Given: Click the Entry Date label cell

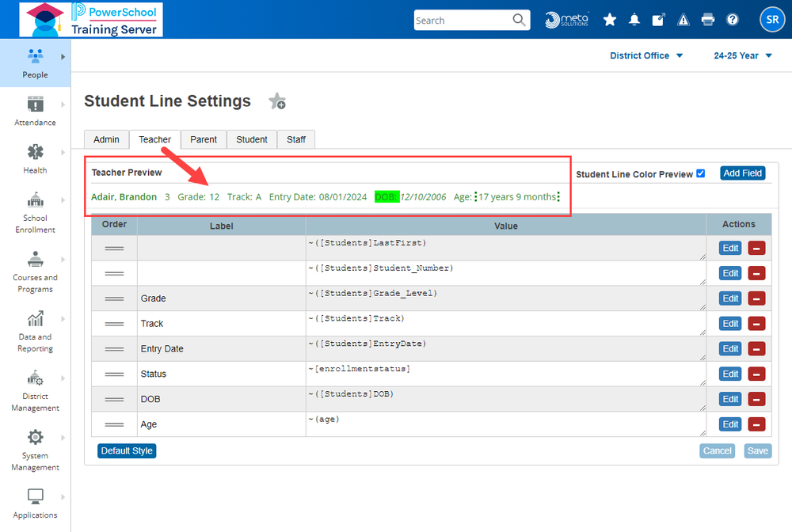Looking at the screenshot, I should [221, 349].
